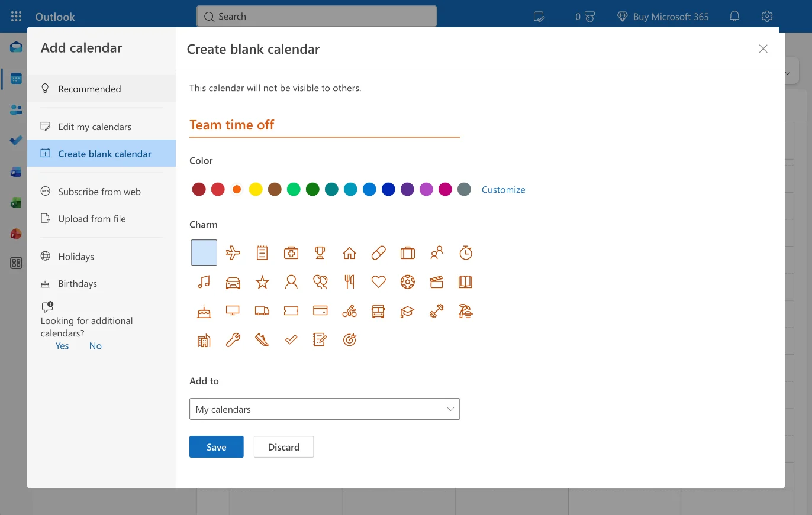This screenshot has width=812, height=515.
Task: Save the new calendar
Action: tap(217, 447)
